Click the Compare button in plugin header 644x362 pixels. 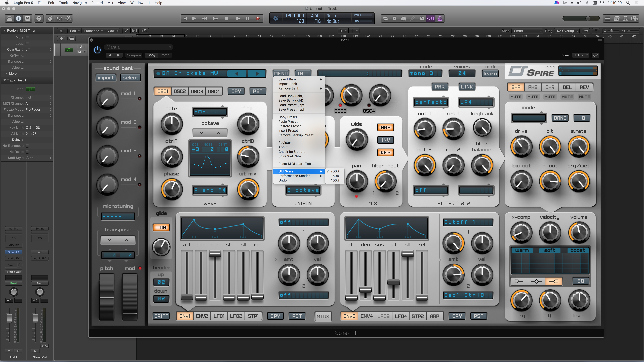[133, 55]
